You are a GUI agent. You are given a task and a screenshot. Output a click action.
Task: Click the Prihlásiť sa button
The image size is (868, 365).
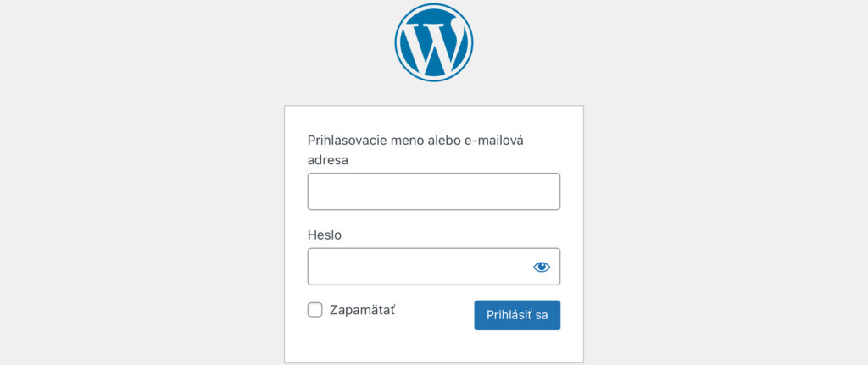tap(517, 315)
